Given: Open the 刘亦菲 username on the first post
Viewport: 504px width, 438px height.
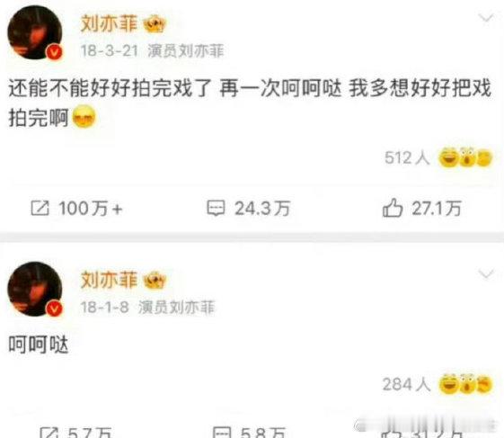Looking at the screenshot, I should pos(109,23).
